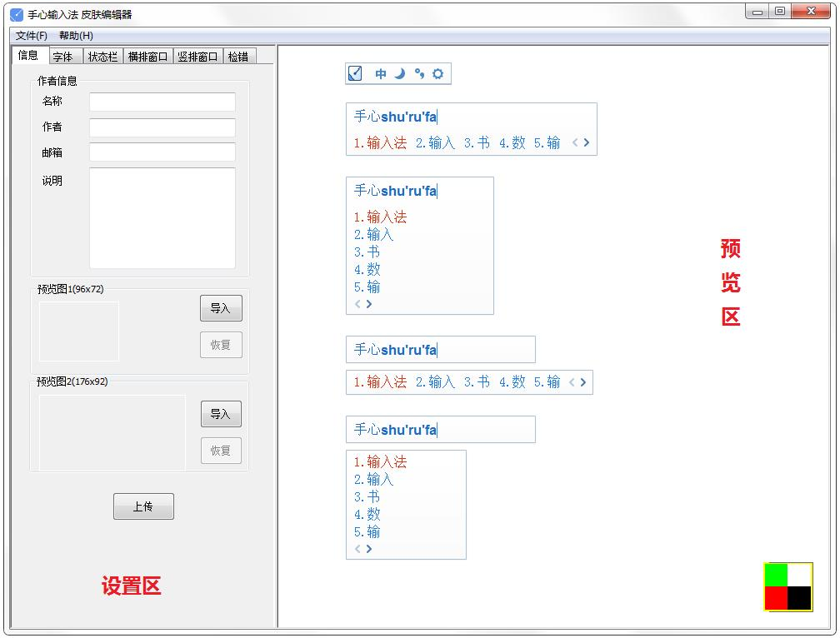Viewport: 840px width, 638px height.
Task: Click next page arrow in first candidate bar
Action: (587, 142)
